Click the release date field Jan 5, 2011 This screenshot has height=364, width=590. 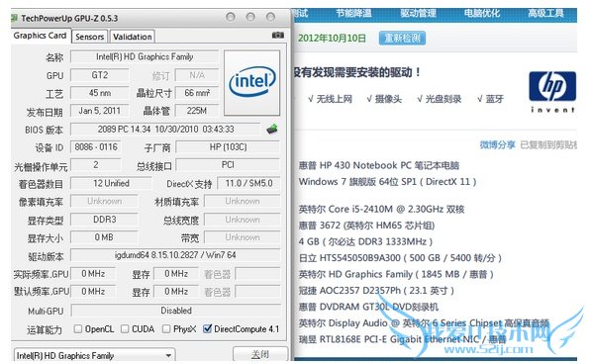point(100,111)
